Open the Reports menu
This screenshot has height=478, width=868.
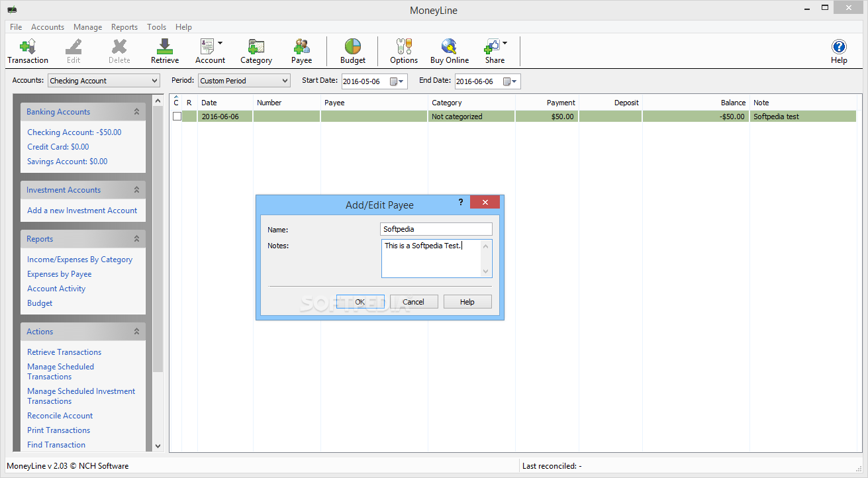[x=124, y=27]
